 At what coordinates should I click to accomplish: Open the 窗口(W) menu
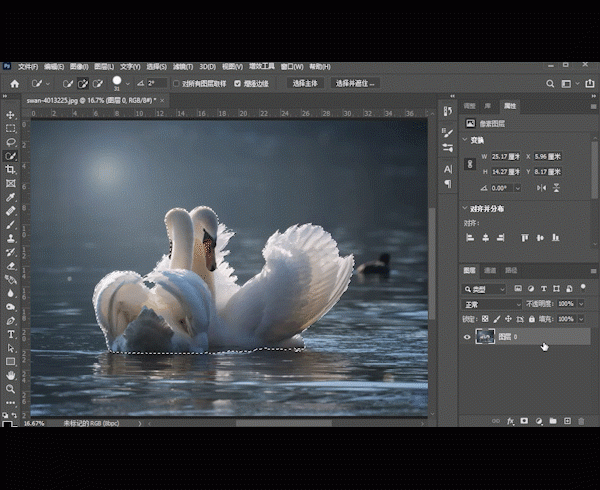pyautogui.click(x=292, y=67)
